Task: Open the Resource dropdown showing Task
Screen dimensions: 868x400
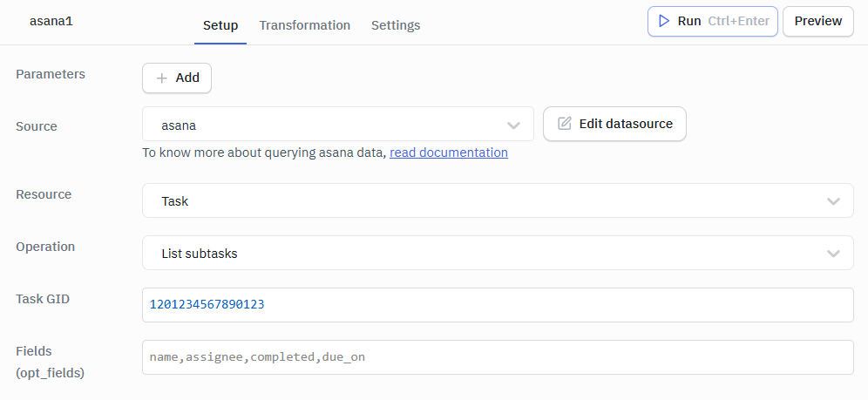Action: (498, 200)
